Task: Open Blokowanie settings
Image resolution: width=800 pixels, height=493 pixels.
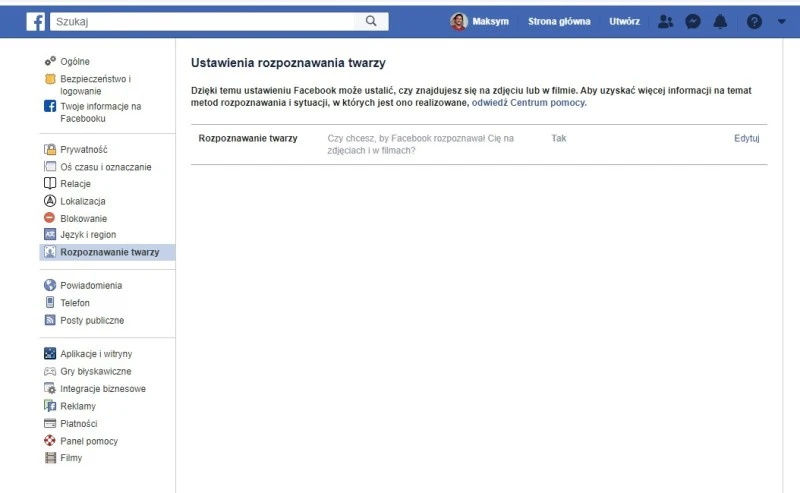Action: coord(84,218)
